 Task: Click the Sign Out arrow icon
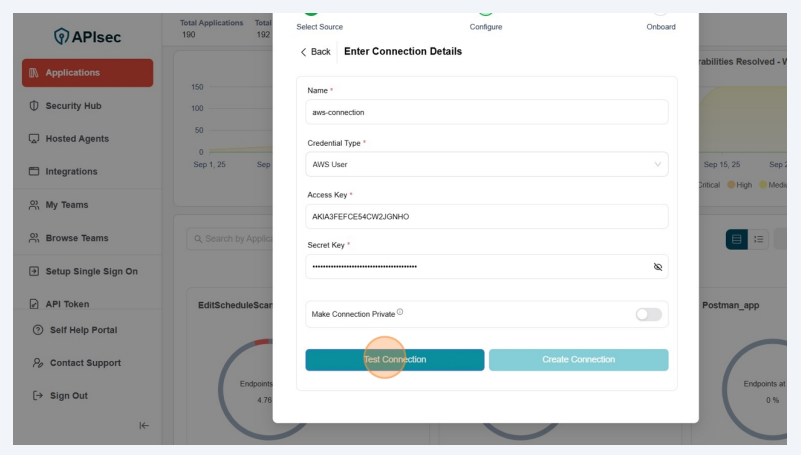coord(38,396)
